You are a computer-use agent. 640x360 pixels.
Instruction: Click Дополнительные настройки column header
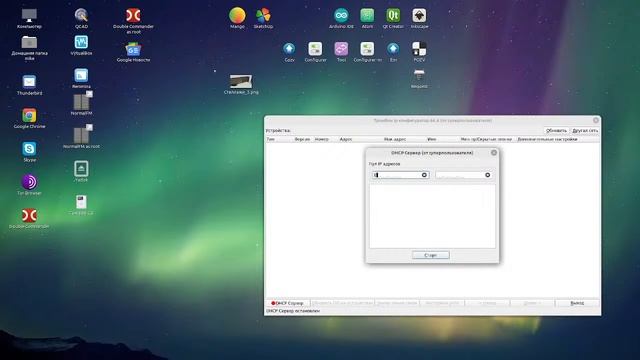547,139
